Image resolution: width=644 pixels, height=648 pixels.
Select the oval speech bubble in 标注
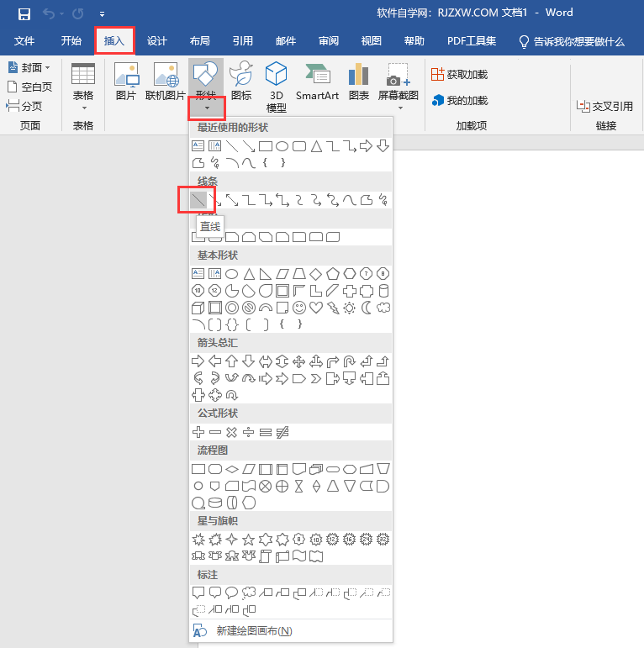[x=231, y=593]
